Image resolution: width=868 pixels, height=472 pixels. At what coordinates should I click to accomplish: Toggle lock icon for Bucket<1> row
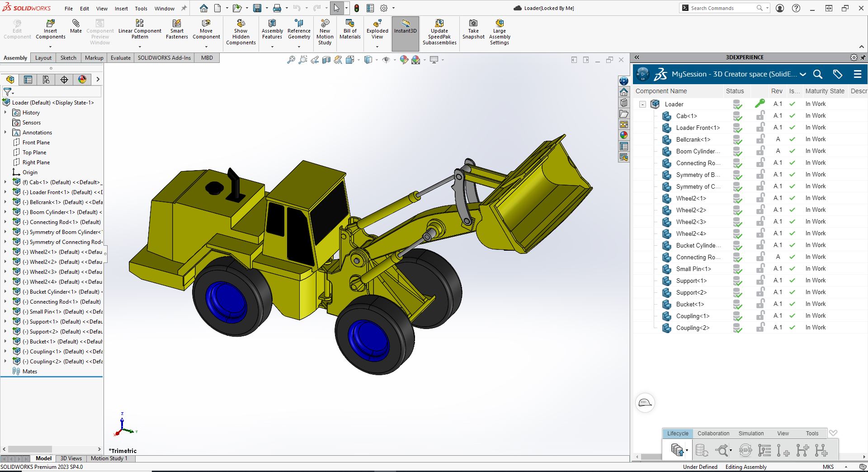[x=760, y=304]
